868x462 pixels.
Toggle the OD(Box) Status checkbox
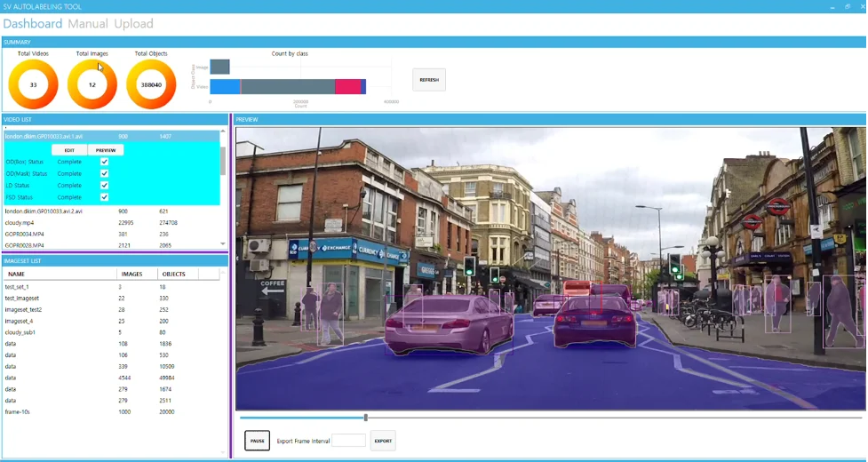point(105,162)
